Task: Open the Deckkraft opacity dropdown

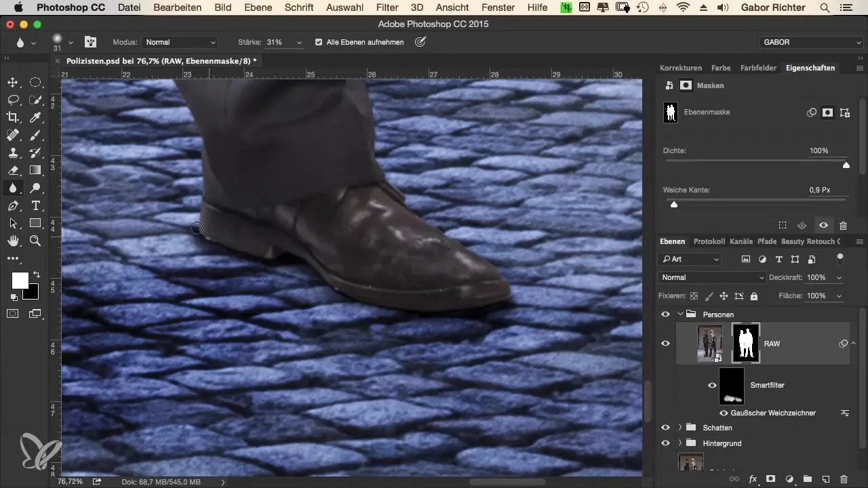Action: [840, 277]
